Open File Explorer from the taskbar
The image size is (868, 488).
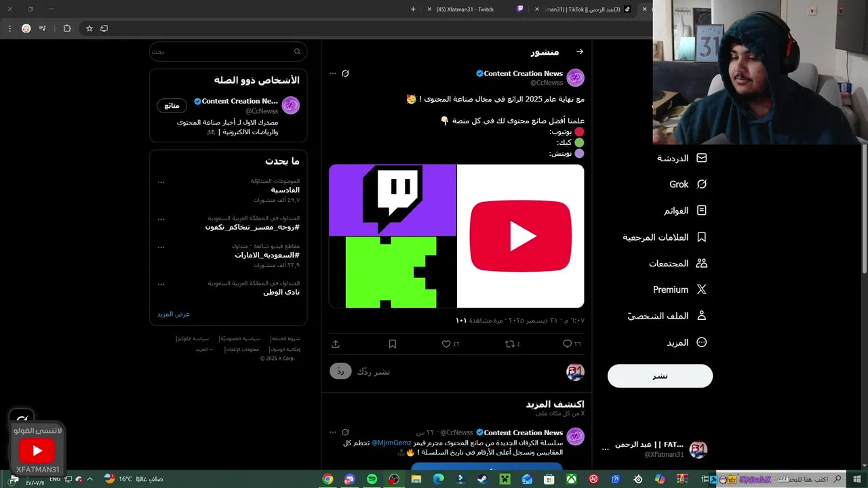416,479
